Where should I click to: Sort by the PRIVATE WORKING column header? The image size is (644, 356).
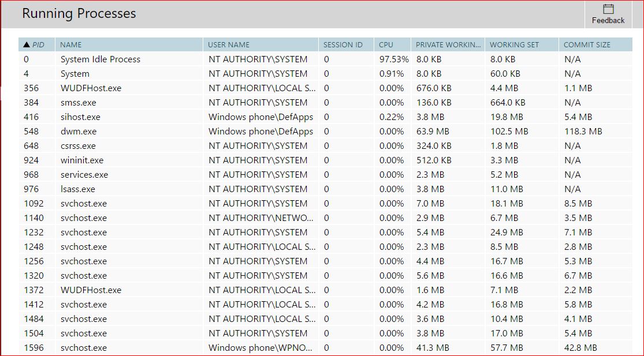448,44
